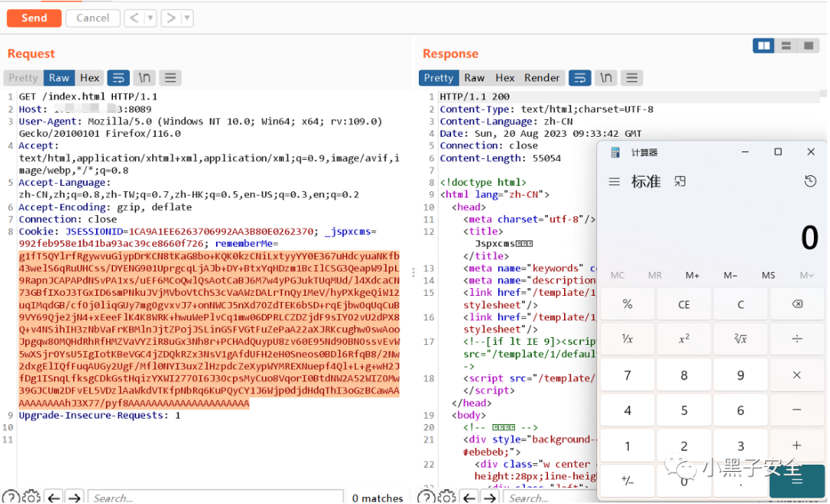
Task: Open Calculator history icon
Action: click(811, 181)
